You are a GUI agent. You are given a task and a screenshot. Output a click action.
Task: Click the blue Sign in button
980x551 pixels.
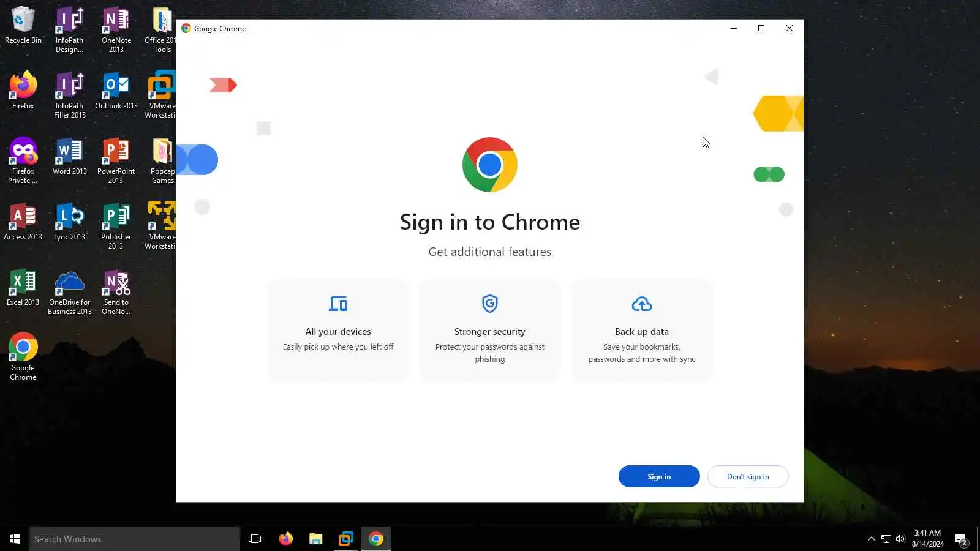[659, 476]
